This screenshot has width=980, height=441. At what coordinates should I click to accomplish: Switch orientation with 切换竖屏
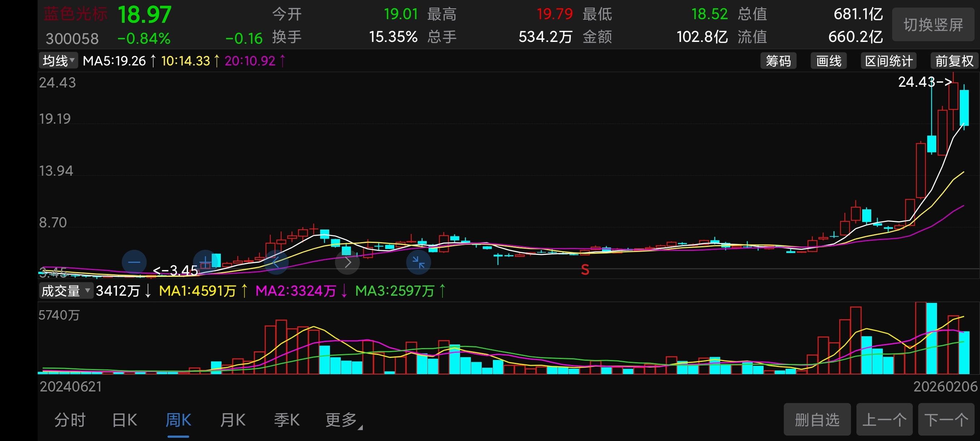pos(933,25)
